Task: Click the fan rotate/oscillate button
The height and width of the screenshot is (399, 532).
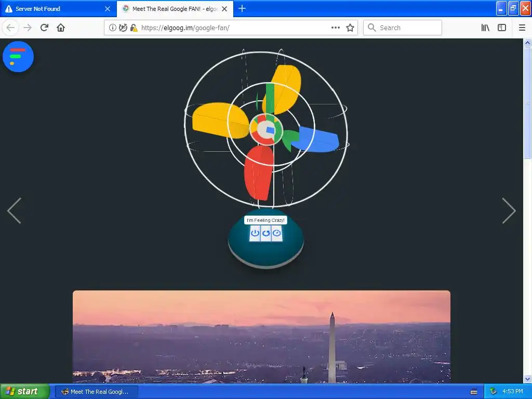Action: tap(265, 233)
